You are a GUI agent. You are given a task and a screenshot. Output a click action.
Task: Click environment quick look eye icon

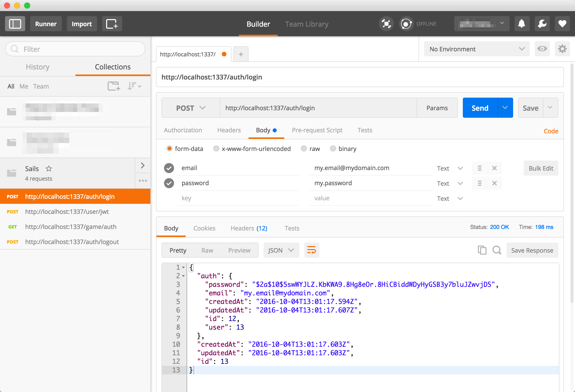(x=542, y=49)
